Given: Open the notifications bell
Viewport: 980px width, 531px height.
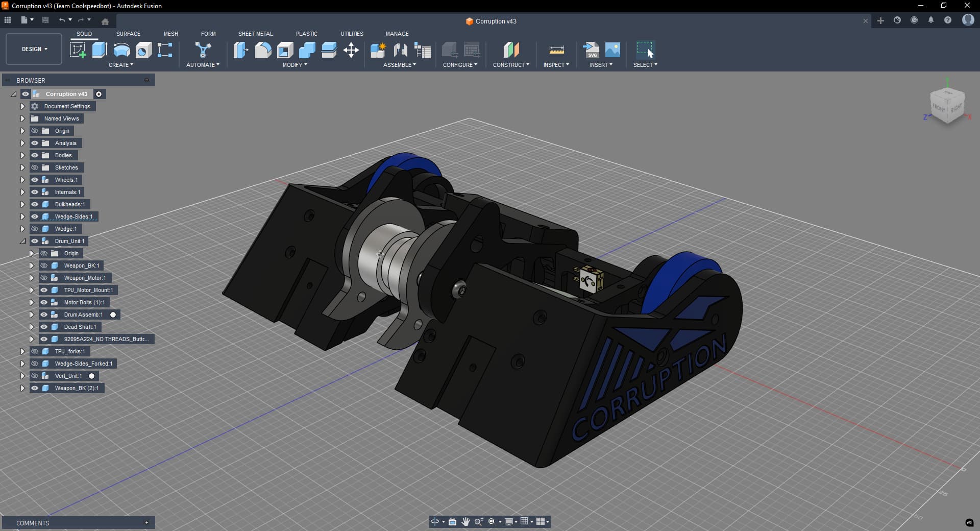Looking at the screenshot, I should tap(931, 20).
